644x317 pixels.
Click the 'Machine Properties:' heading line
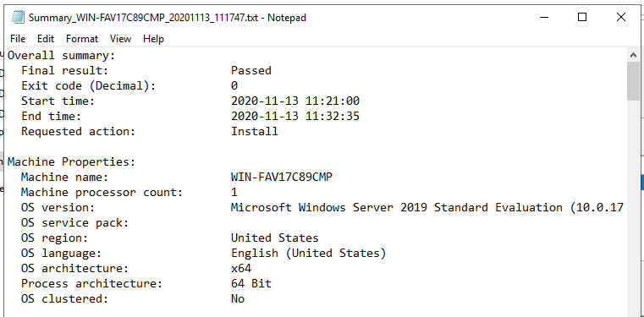click(71, 162)
